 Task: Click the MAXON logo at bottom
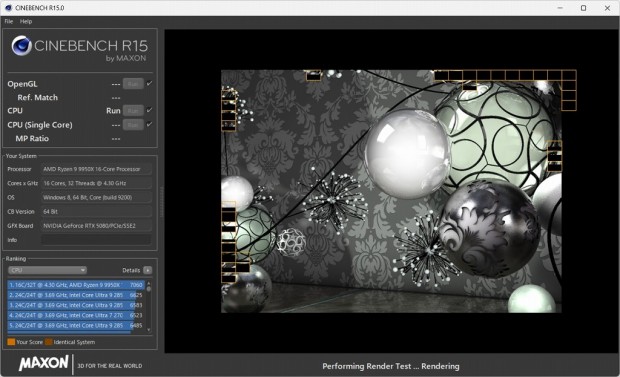coord(44,363)
